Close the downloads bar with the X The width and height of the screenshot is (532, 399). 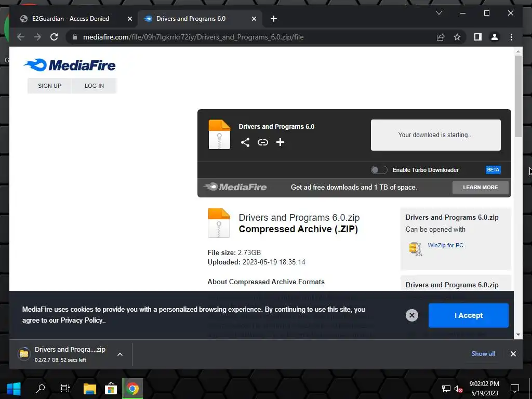coord(513,354)
